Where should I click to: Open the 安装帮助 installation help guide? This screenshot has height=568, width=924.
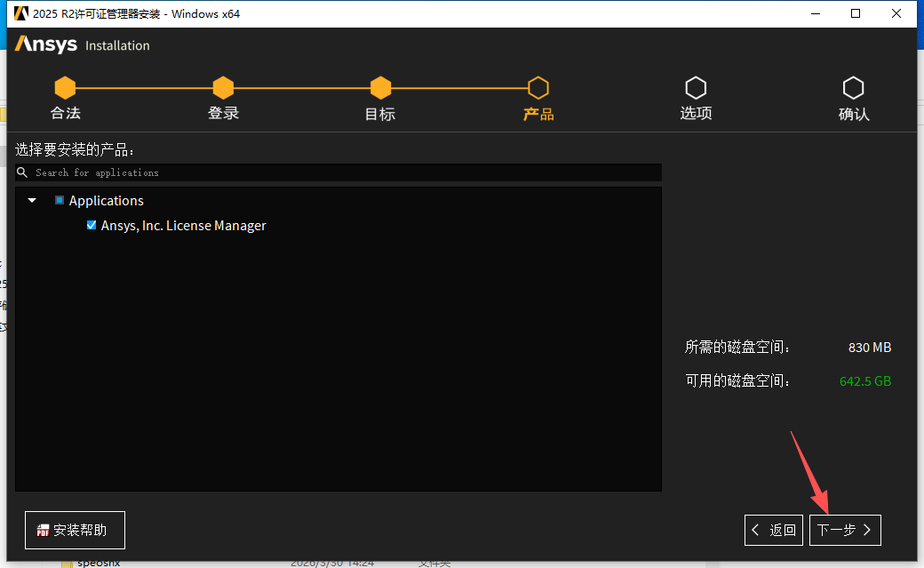click(x=75, y=530)
